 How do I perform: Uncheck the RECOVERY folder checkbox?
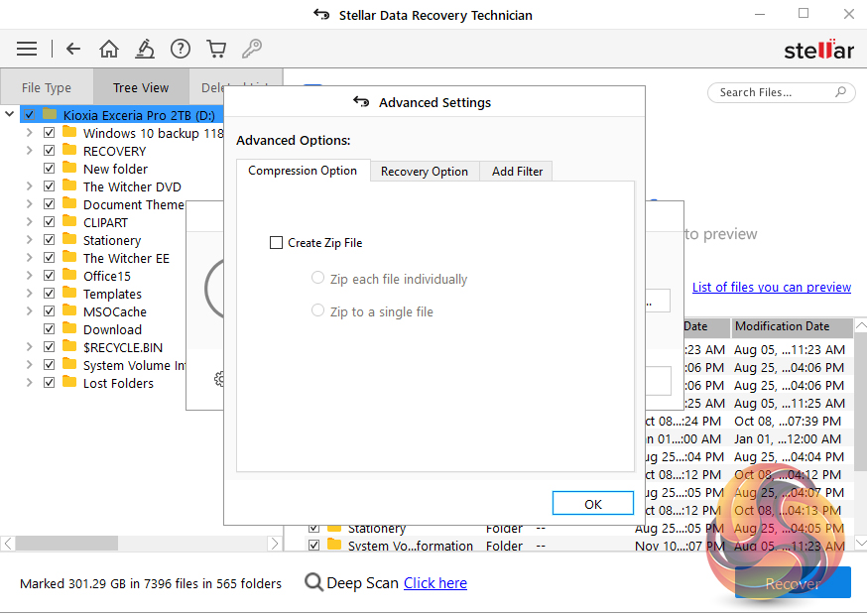[x=49, y=151]
